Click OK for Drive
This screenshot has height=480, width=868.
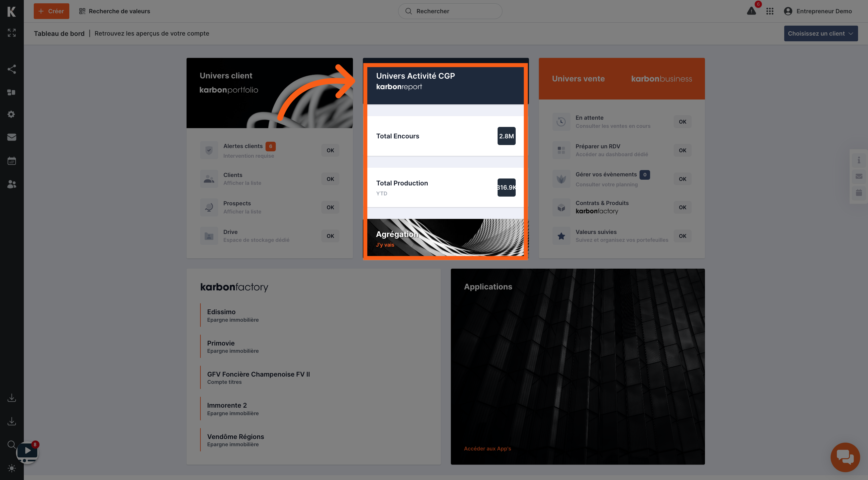click(330, 236)
